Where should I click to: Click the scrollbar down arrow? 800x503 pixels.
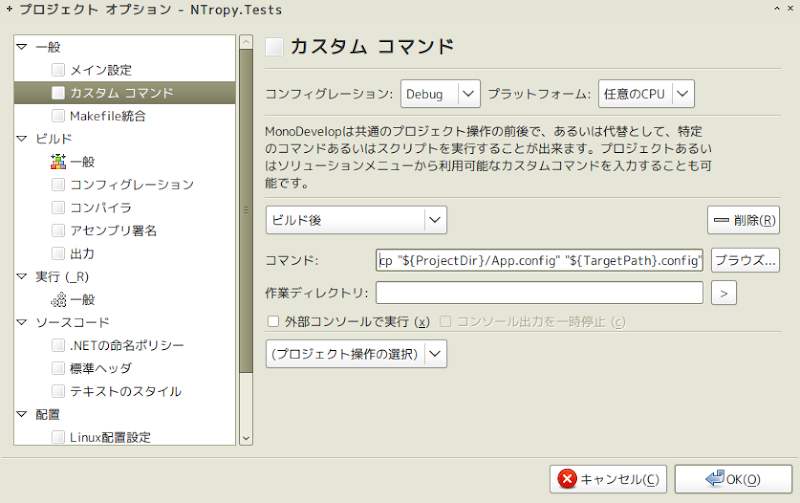pos(246,438)
